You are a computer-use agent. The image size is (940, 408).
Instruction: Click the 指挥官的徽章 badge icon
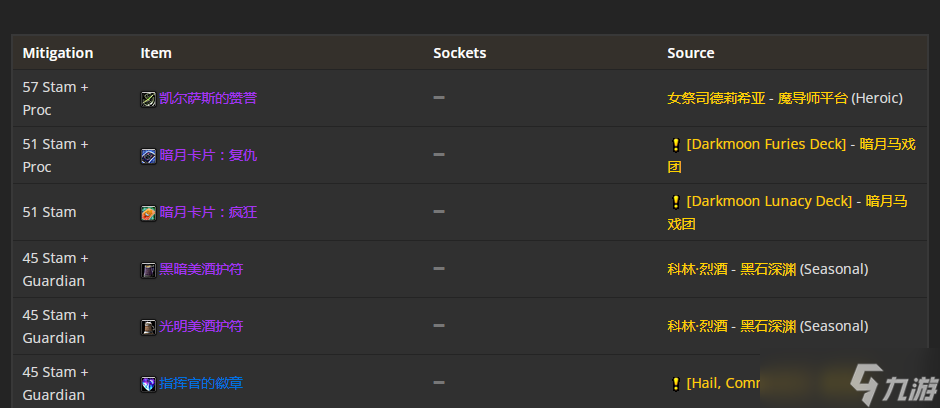pyautogui.click(x=149, y=384)
